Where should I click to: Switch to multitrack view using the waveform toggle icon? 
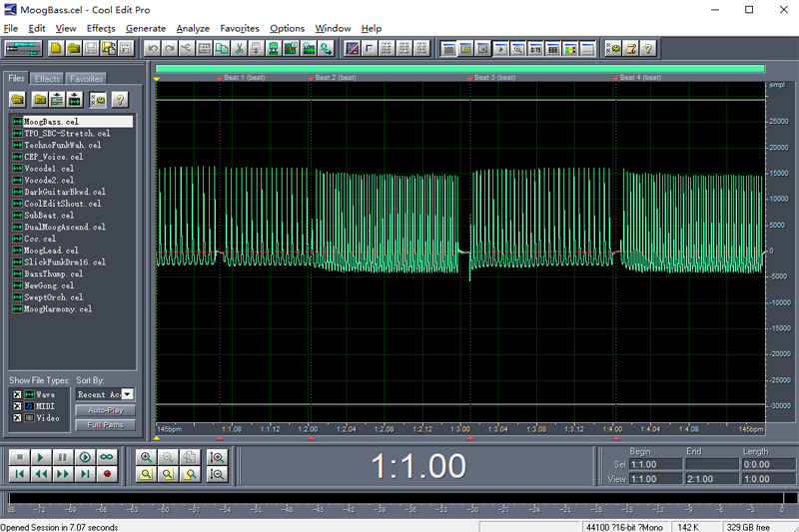point(23,48)
